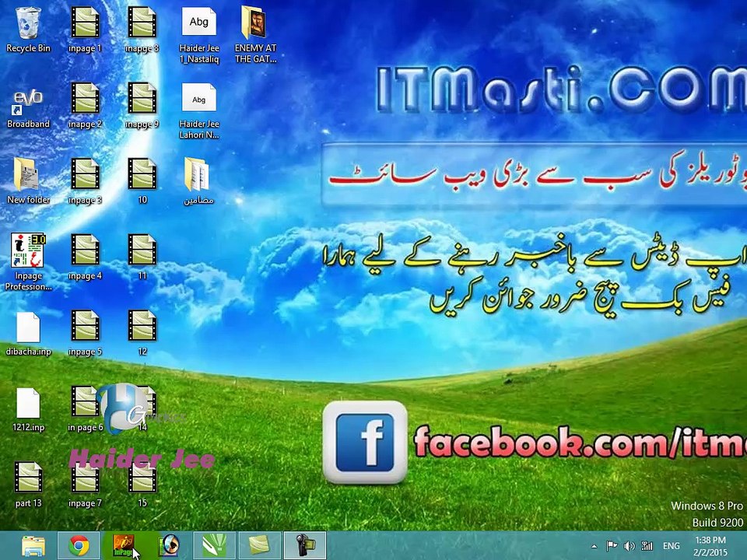747x560 pixels.
Task: Launch Google Chrome from the taskbar
Action: [x=79, y=546]
